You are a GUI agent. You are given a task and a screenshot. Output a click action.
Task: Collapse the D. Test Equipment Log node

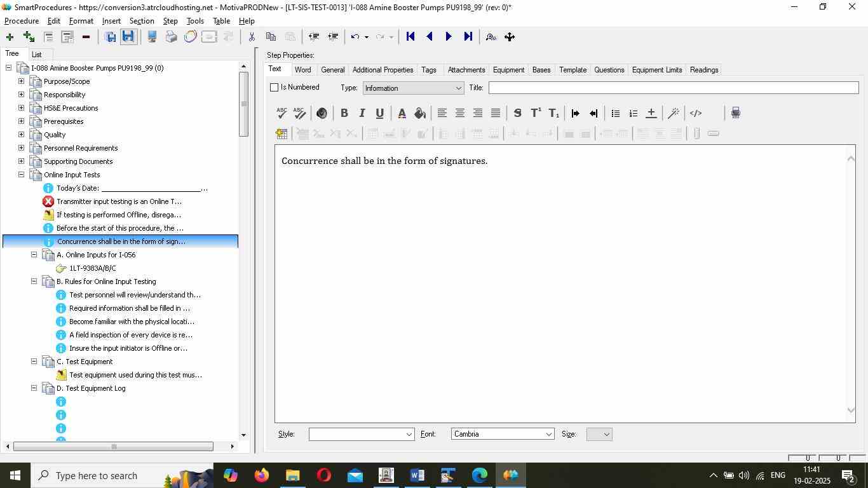(34, 388)
